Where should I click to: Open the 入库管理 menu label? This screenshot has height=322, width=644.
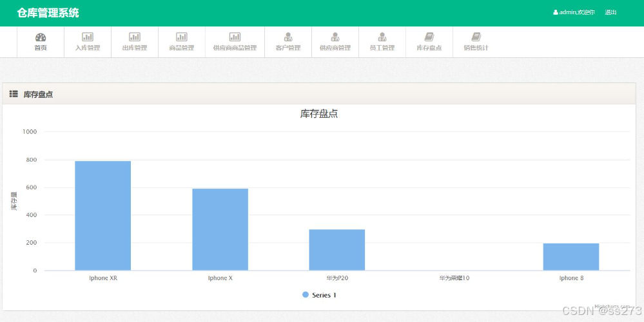tap(88, 48)
